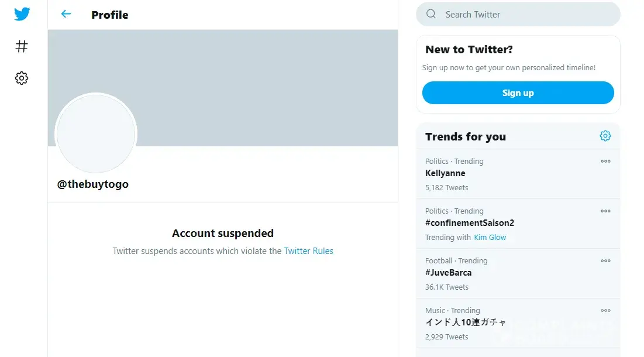Click the Twitter bird home icon
The image size is (644, 357).
click(x=22, y=15)
